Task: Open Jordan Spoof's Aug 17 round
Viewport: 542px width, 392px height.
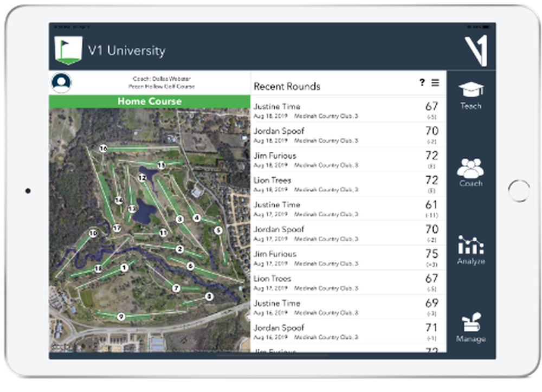Action: (x=348, y=233)
